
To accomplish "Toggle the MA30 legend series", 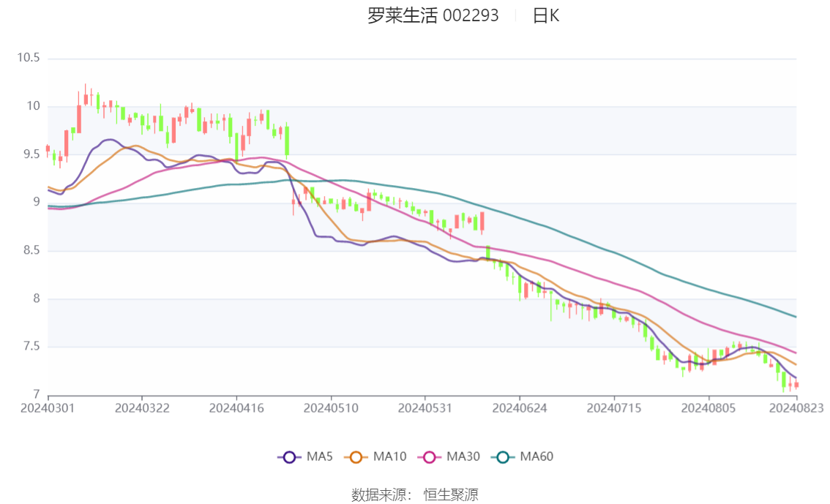I will pyautogui.click(x=449, y=457).
